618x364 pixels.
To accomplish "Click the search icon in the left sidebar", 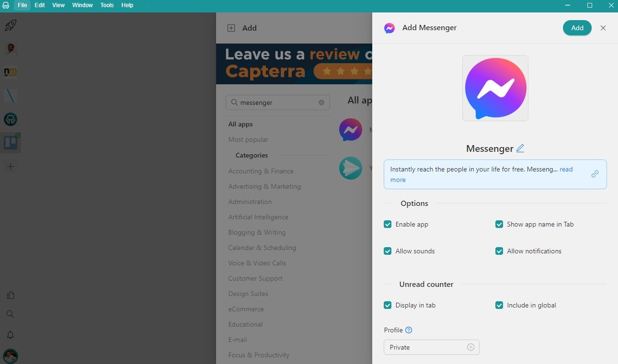I will point(11,314).
